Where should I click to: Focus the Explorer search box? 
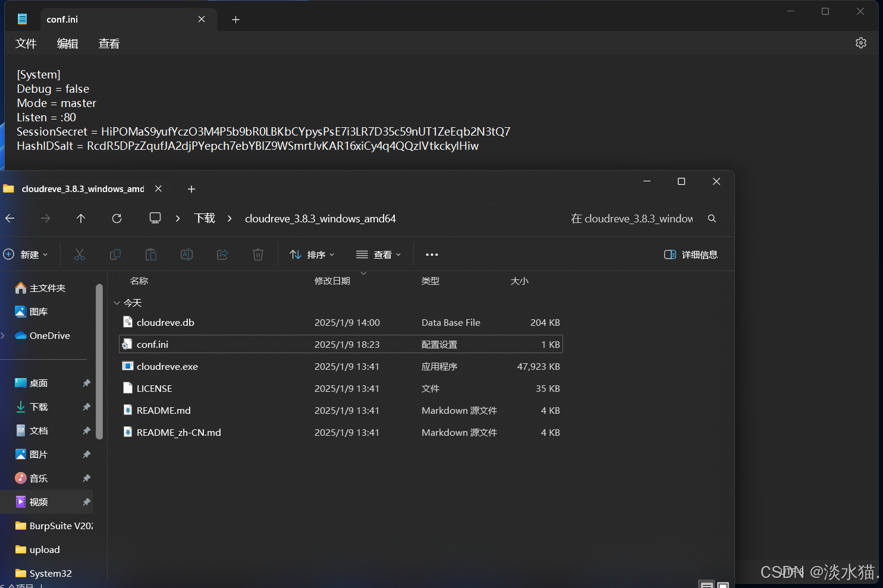click(632, 218)
